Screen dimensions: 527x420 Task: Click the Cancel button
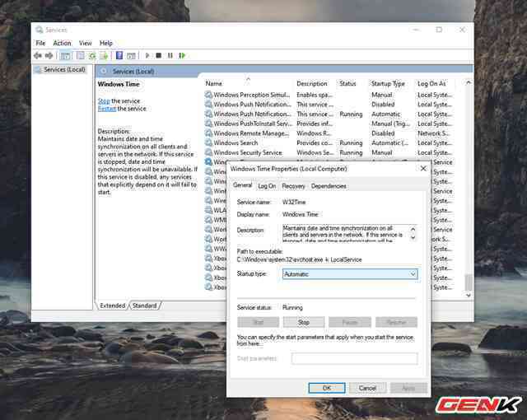(x=367, y=388)
